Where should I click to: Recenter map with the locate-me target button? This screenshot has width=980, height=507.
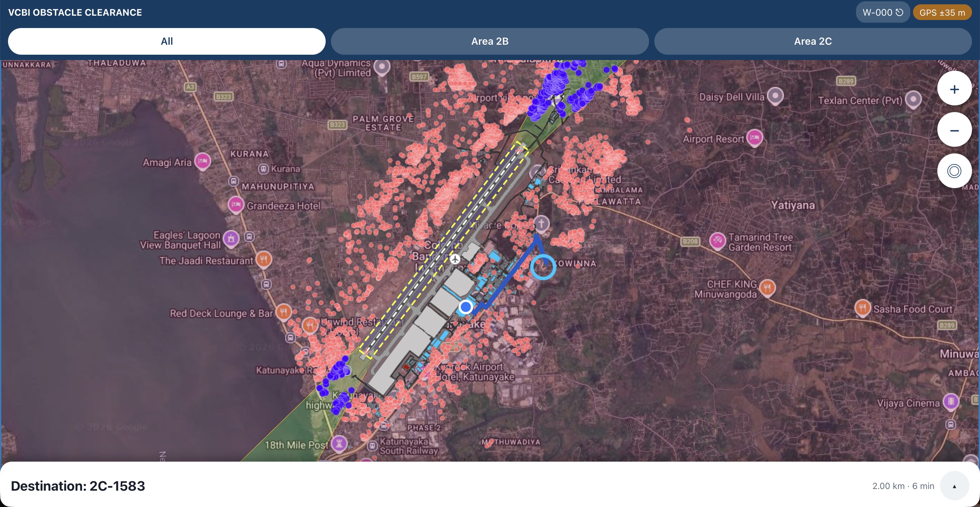pos(954,171)
